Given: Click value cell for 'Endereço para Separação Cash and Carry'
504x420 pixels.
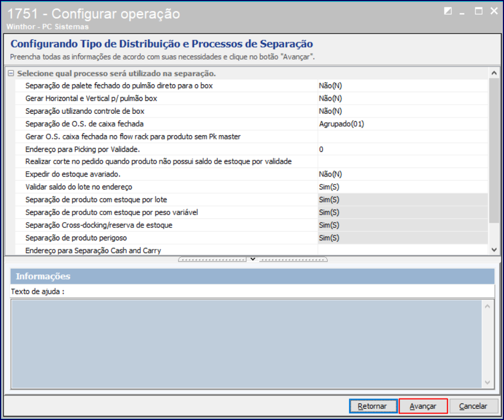Looking at the screenshot, I should tap(403, 250).
